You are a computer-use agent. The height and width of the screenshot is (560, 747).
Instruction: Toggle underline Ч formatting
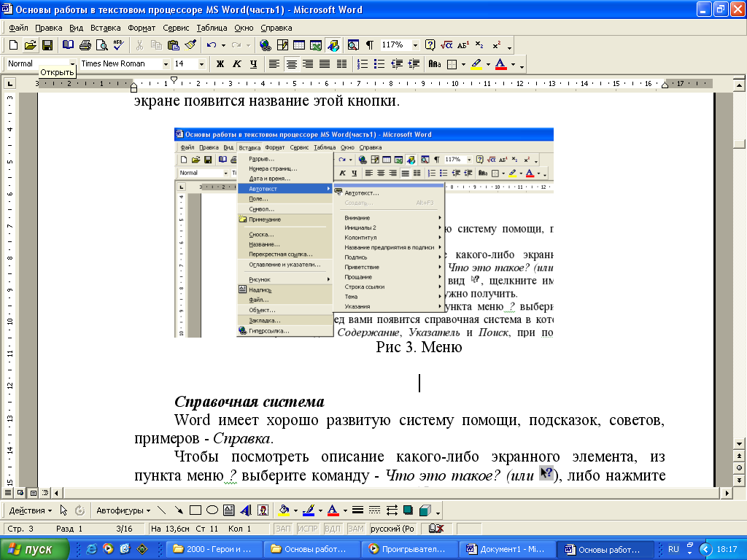click(x=253, y=64)
